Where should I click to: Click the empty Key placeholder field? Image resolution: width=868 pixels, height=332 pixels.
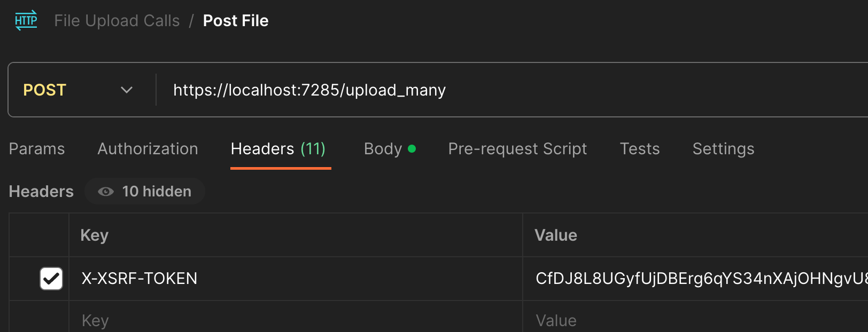tap(296, 320)
